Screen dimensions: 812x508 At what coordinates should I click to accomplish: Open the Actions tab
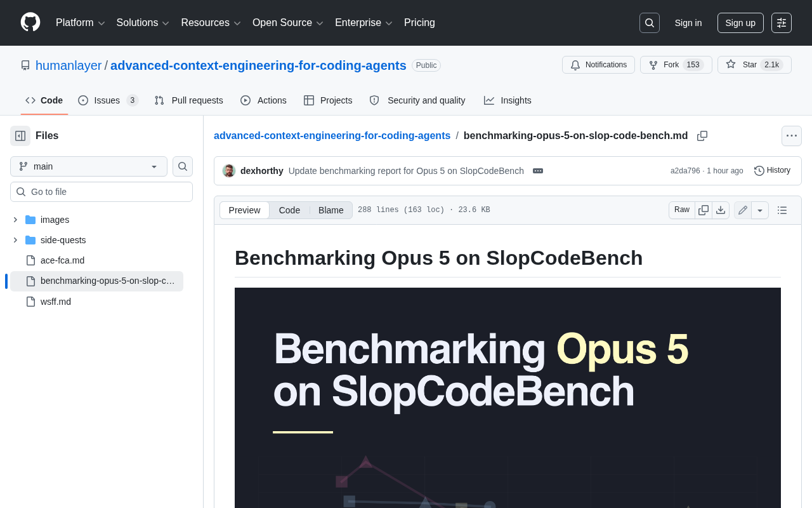263,100
